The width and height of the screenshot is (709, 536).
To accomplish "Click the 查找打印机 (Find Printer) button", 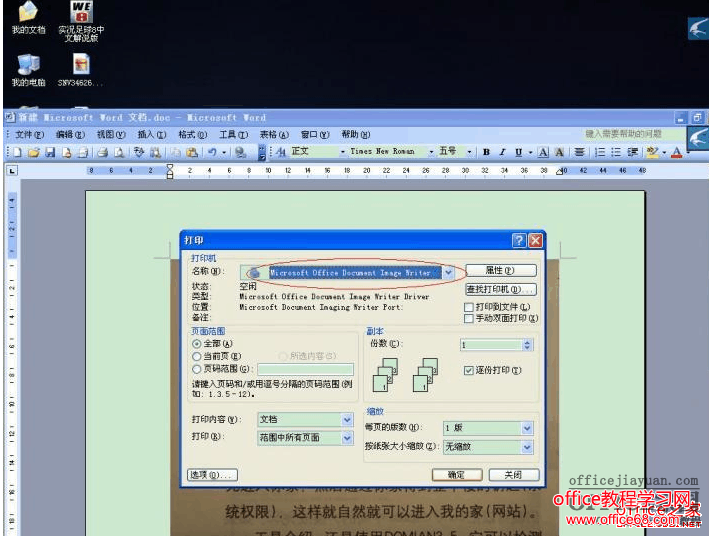I will point(501,289).
